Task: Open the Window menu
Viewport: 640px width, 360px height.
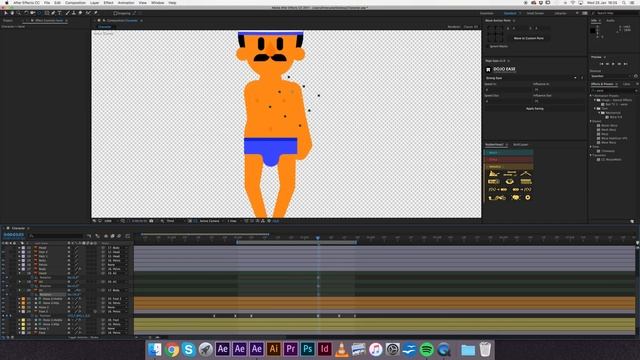Action: pos(158,3)
